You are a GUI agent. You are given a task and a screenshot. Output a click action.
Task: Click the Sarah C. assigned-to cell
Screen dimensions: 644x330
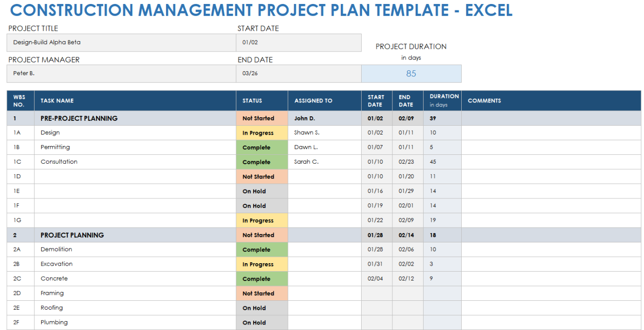coord(324,162)
